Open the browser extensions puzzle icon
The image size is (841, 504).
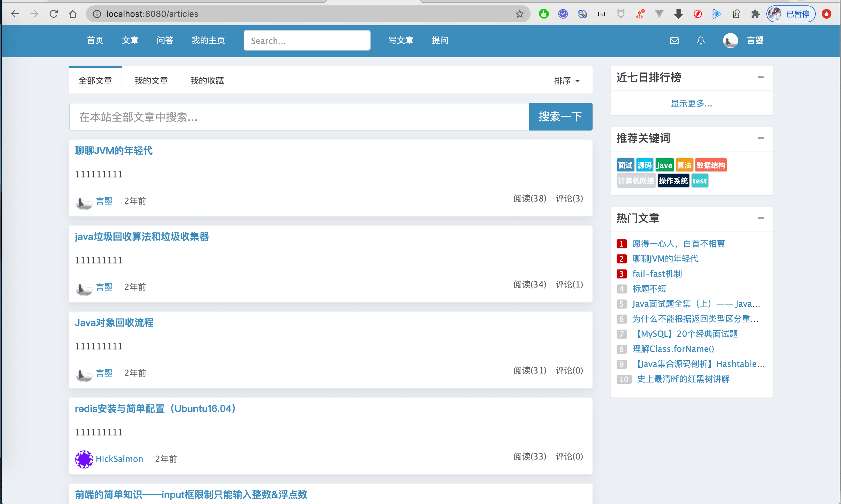click(755, 14)
